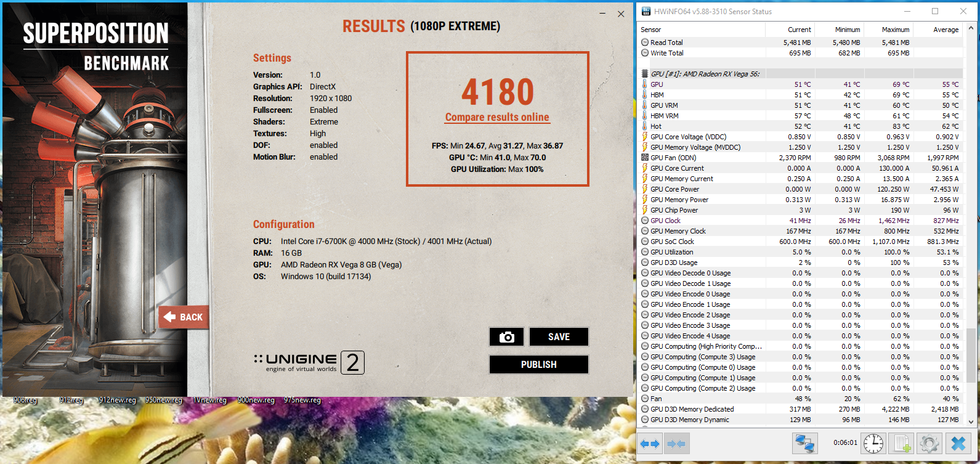Sort by the Sensor column header

coord(701,30)
